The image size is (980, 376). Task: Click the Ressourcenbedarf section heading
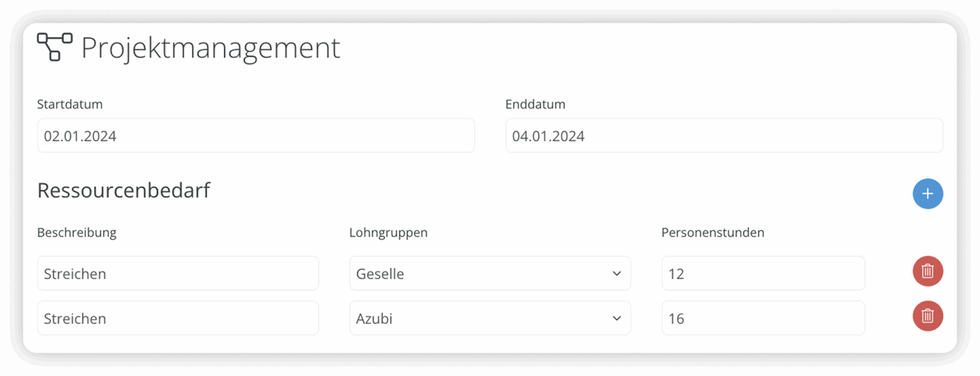pos(124,191)
